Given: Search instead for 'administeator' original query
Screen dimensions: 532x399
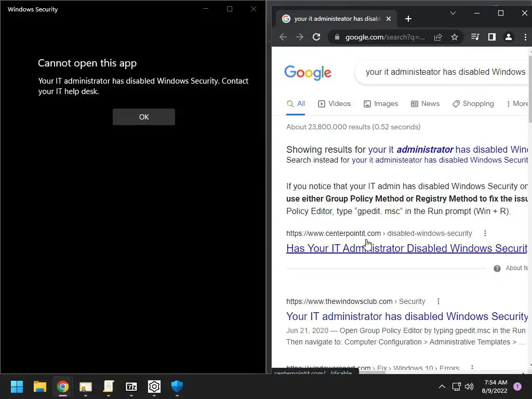Looking at the screenshot, I should [440, 160].
